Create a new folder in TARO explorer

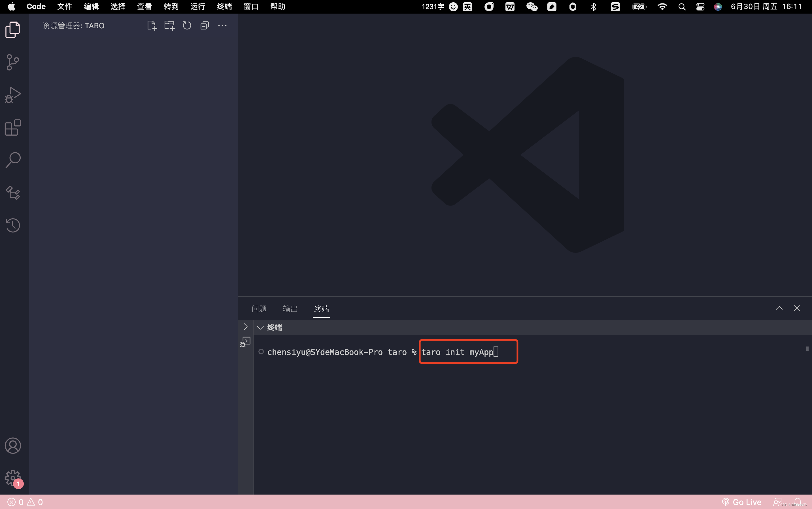(169, 25)
